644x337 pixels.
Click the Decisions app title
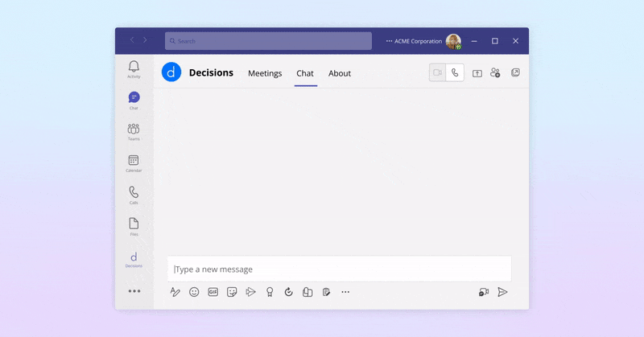coord(211,72)
